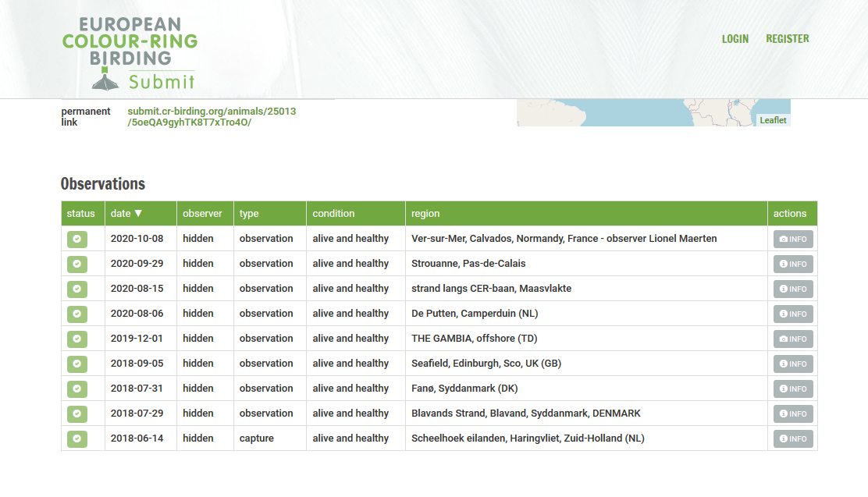Click the Leaflet attribution link
This screenshot has width=868, height=497.
pos(773,120)
